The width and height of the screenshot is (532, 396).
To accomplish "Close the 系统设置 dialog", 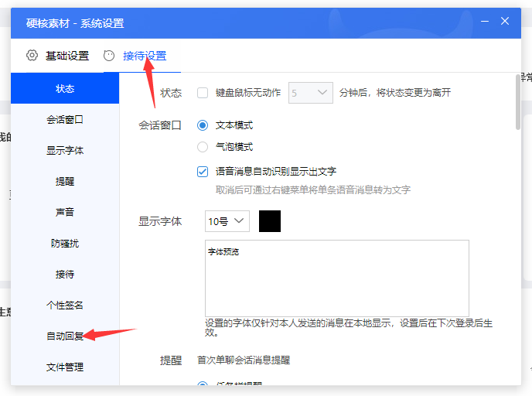I will (x=505, y=21).
